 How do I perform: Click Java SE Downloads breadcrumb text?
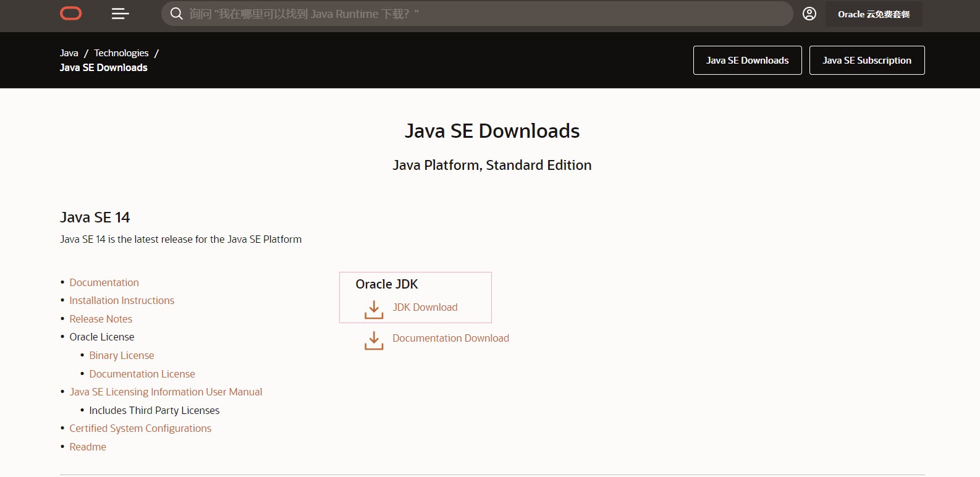coord(104,67)
